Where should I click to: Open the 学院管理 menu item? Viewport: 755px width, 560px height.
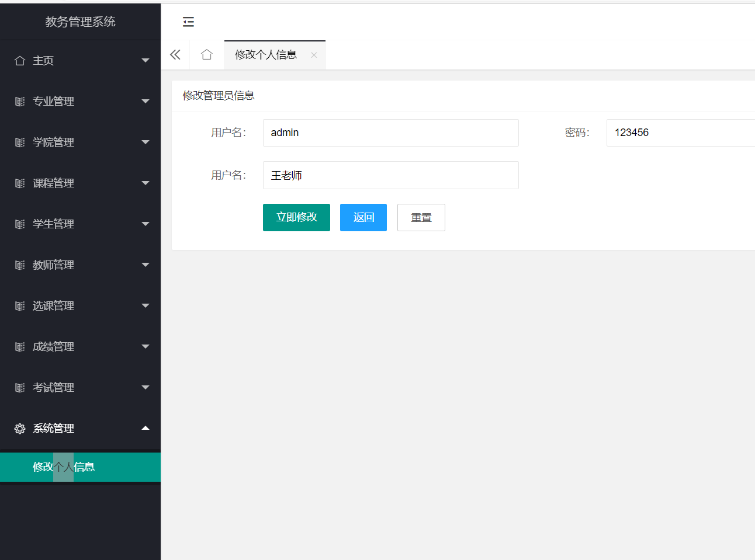coord(80,142)
